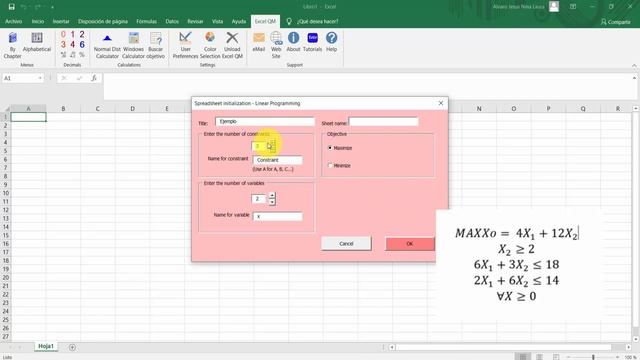Select the Excel QM tab
640x360 pixels.
coord(265,21)
